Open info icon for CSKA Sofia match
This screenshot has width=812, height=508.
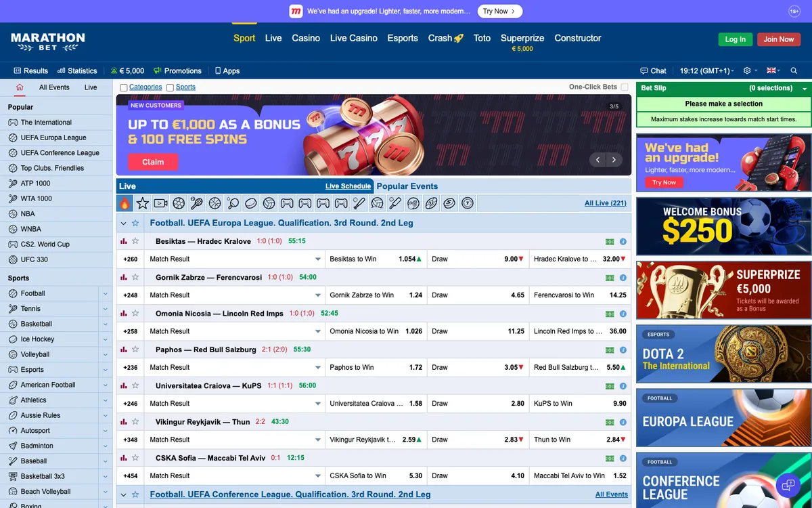pos(623,458)
